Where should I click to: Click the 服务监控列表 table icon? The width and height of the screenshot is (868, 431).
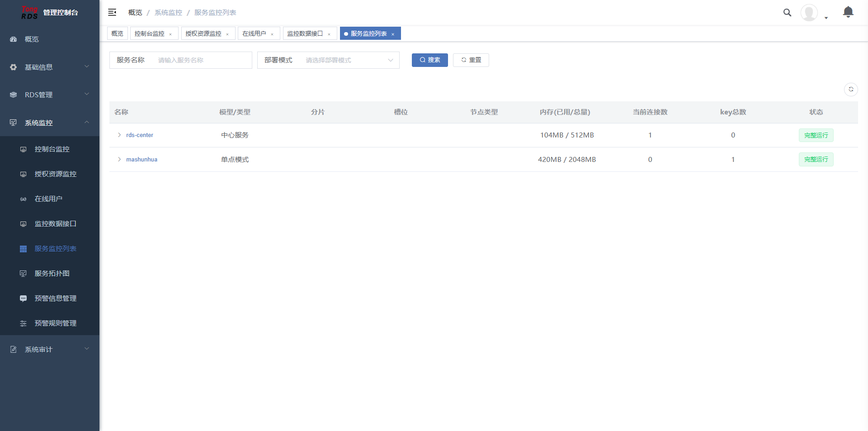point(24,249)
